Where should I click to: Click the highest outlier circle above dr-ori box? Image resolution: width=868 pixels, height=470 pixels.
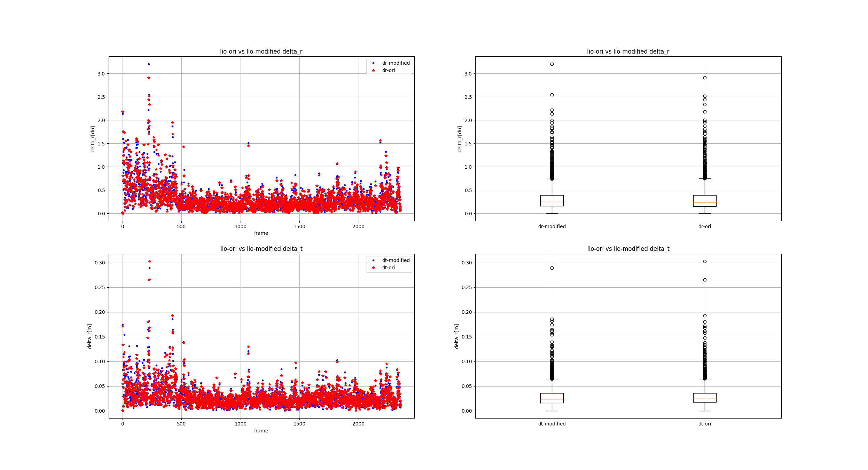point(705,78)
